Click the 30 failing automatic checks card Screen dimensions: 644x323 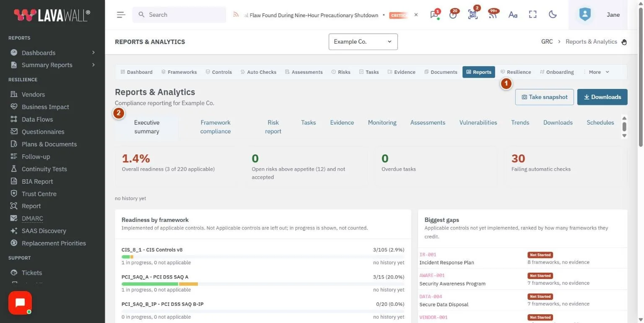point(566,167)
